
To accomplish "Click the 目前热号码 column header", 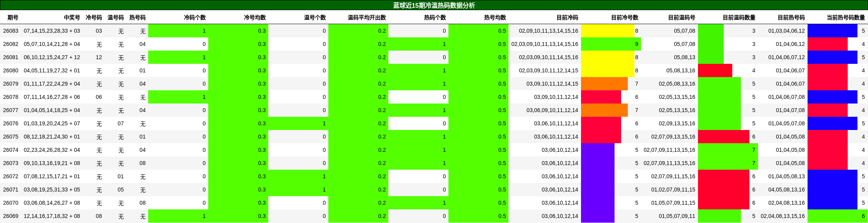I will coord(791,18).
